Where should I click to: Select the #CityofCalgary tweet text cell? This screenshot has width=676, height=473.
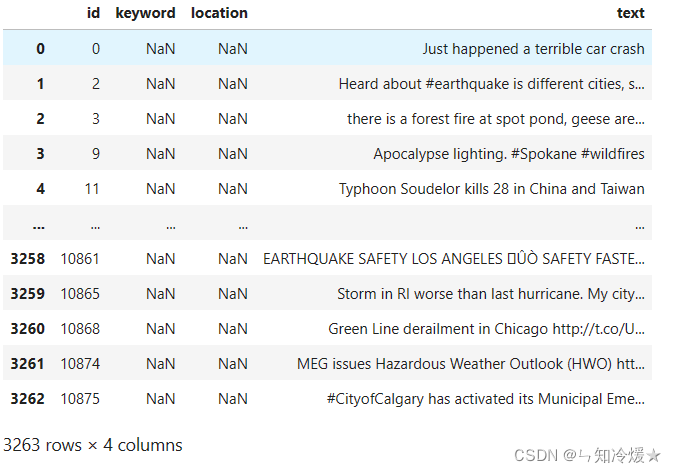click(485, 399)
